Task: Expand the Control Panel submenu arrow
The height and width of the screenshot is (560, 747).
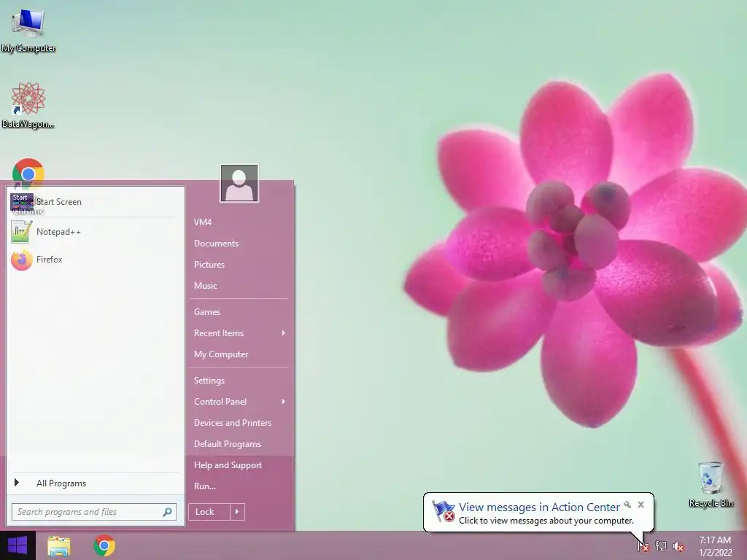Action: pyautogui.click(x=284, y=402)
